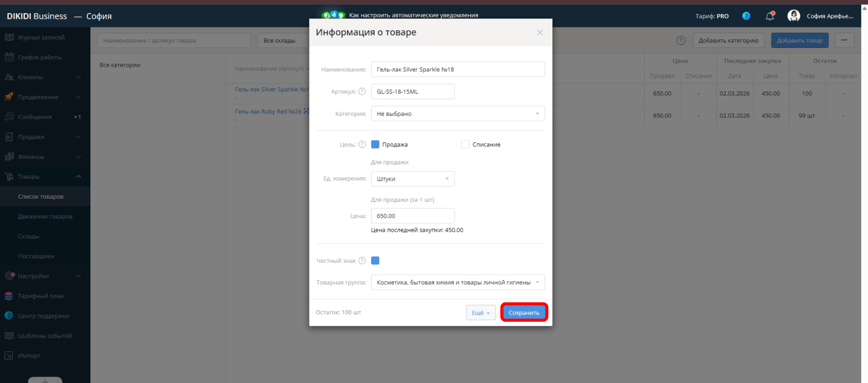Expand the Товарная группа dropdown
Viewport: 868px width, 383px height.
coord(457,282)
